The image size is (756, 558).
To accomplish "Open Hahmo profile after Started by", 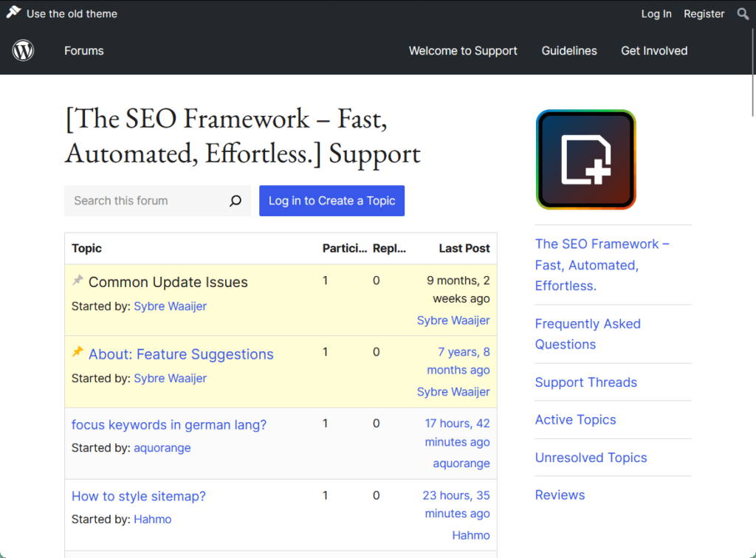I will pyautogui.click(x=152, y=520).
